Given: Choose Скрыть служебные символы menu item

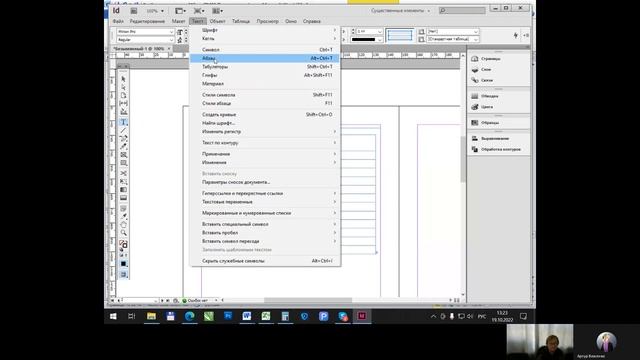Looking at the screenshot, I should [265, 260].
